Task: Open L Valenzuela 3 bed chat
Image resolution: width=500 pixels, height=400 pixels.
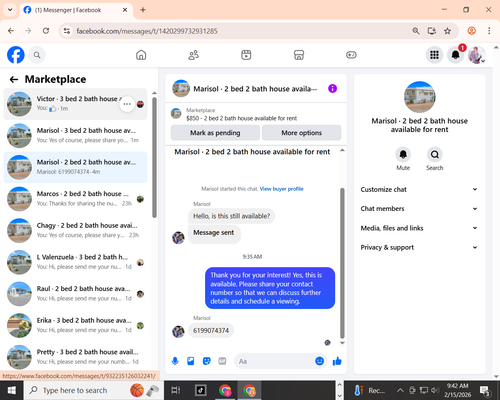Action: coord(75,262)
